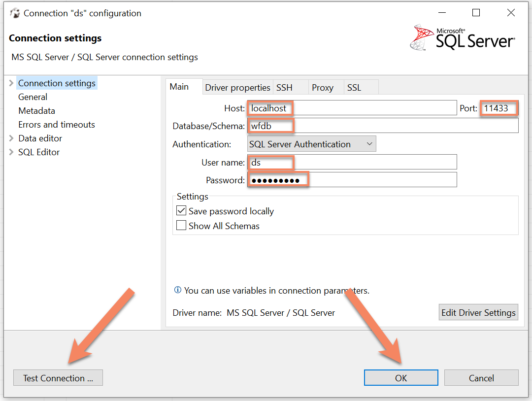Click the Password field
The image size is (532, 401).
tap(352, 180)
